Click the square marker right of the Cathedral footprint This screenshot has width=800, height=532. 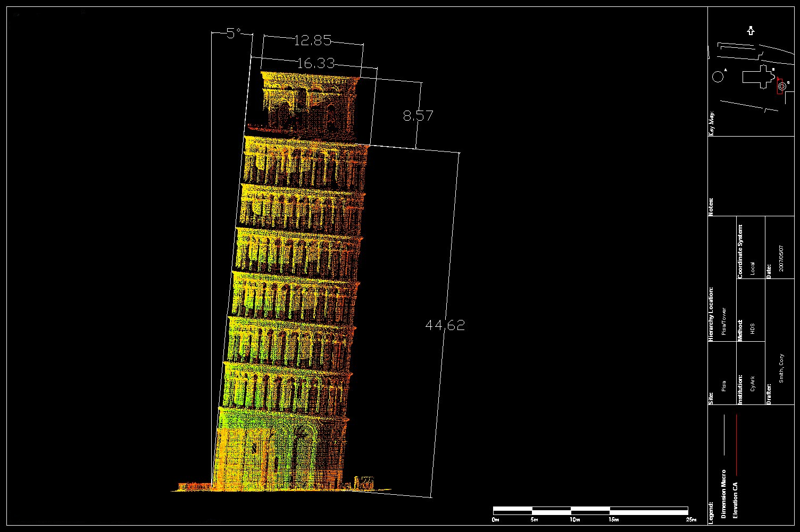coord(773,69)
